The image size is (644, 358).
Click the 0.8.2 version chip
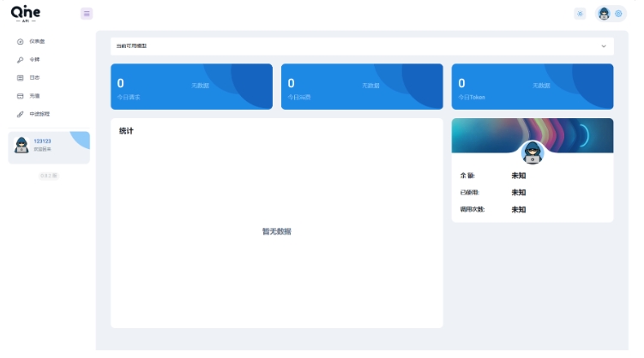49,176
